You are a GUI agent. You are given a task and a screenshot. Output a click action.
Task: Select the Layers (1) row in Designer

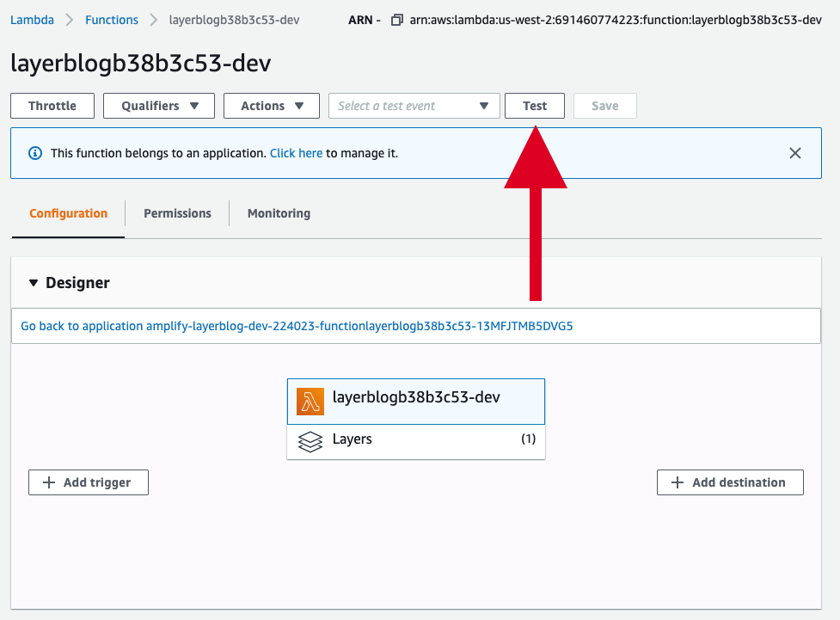pyautogui.click(x=416, y=441)
